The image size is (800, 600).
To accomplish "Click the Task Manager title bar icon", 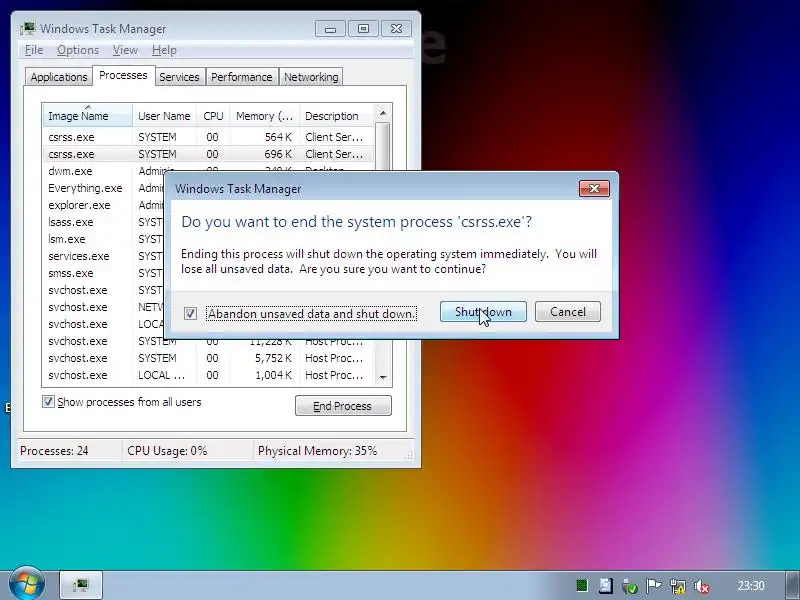I will 28,29.
